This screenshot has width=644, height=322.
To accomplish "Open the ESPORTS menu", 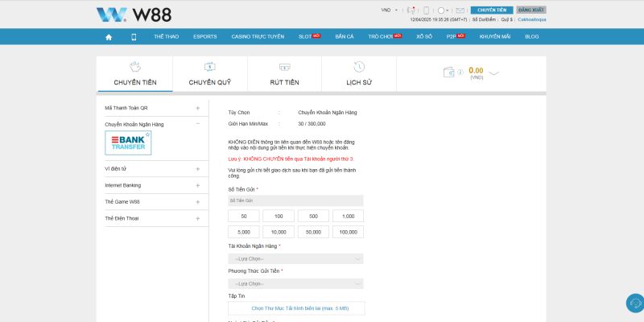I will 205,36.
